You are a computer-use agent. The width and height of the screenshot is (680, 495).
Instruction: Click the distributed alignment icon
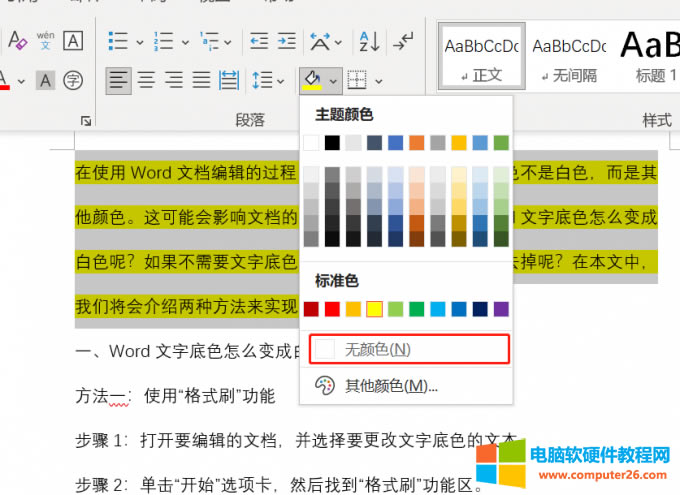pyautogui.click(x=229, y=79)
